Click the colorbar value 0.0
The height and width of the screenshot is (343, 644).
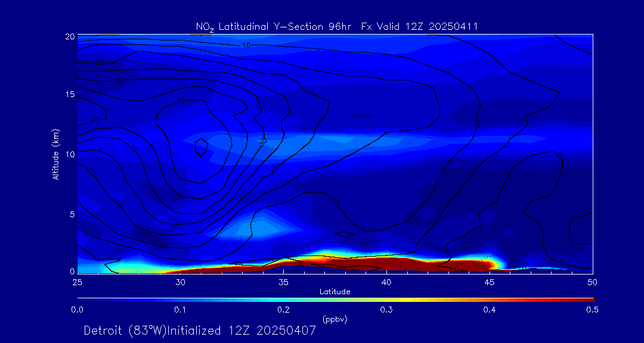[x=77, y=310]
